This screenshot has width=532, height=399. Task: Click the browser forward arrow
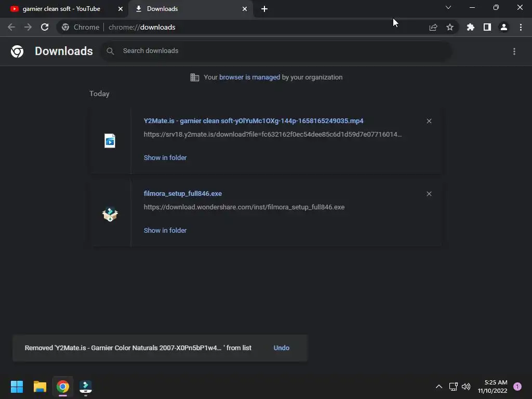(x=28, y=27)
